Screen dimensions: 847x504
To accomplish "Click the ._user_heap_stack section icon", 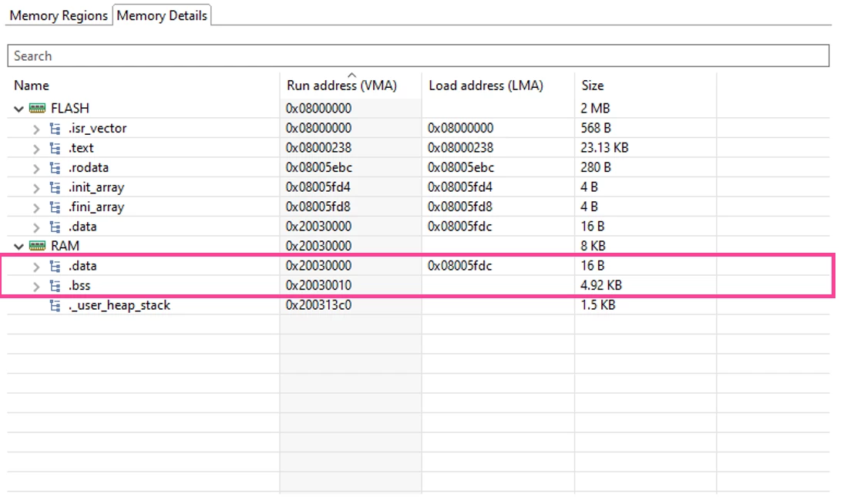I will click(55, 306).
